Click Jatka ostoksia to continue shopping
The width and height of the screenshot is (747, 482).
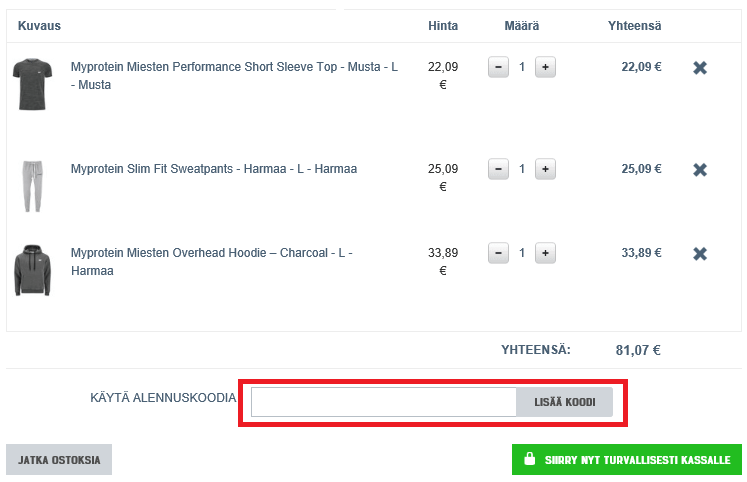59,460
